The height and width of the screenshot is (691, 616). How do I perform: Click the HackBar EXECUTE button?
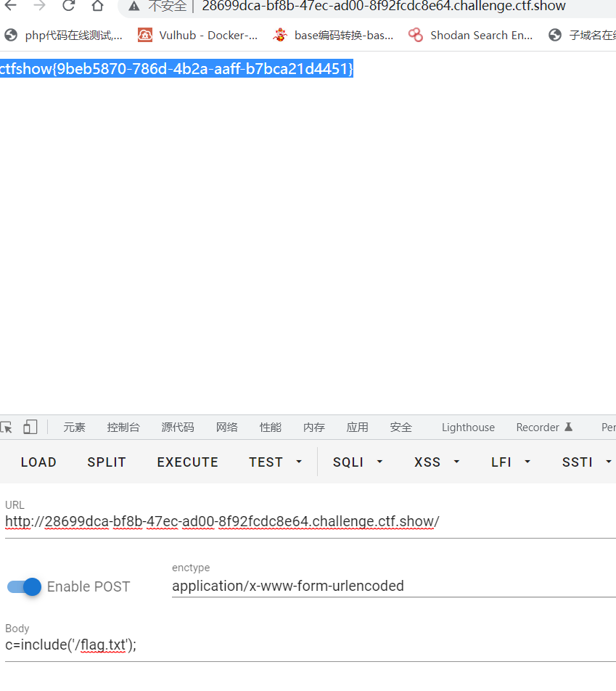tap(188, 462)
